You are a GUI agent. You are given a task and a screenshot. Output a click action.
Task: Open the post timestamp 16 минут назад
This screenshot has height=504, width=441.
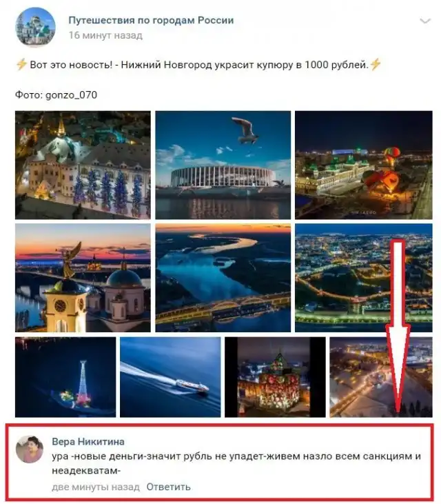pyautogui.click(x=105, y=35)
